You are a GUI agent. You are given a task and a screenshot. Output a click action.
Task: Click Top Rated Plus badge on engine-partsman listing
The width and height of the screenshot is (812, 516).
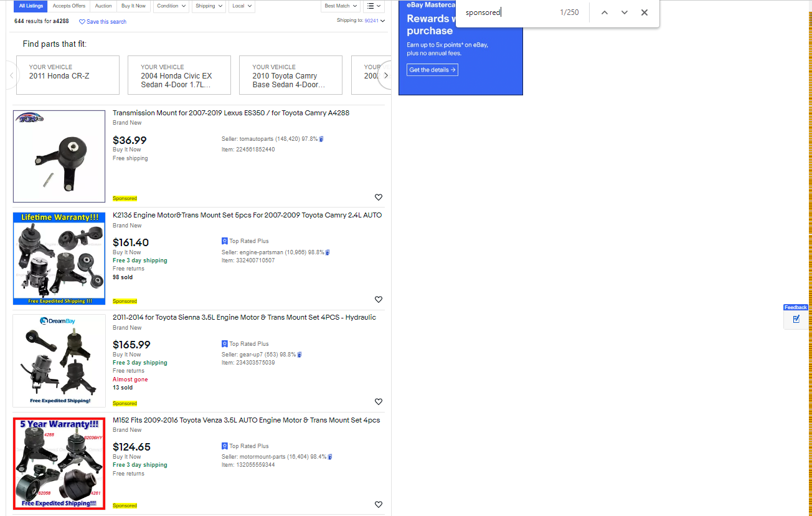[x=245, y=241]
